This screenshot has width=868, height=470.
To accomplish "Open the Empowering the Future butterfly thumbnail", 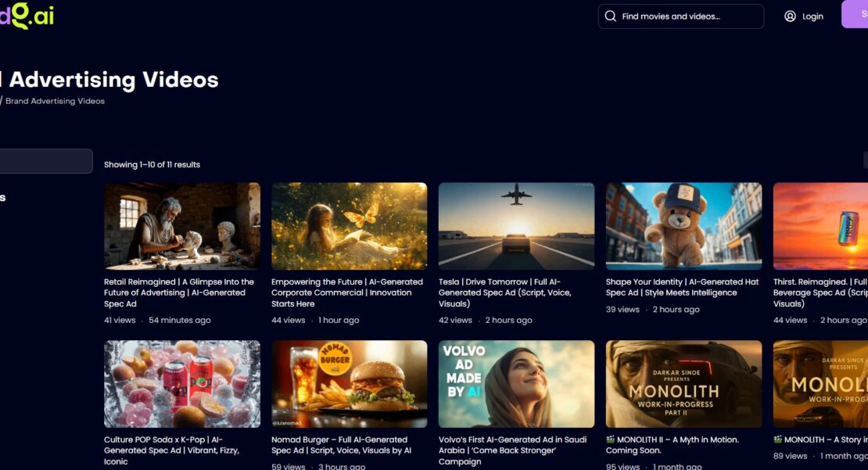I will (x=350, y=226).
